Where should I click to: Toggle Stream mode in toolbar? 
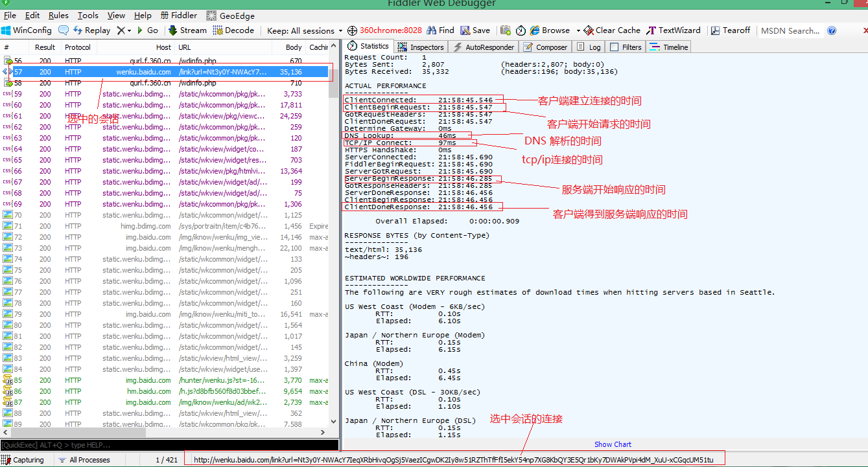click(187, 30)
